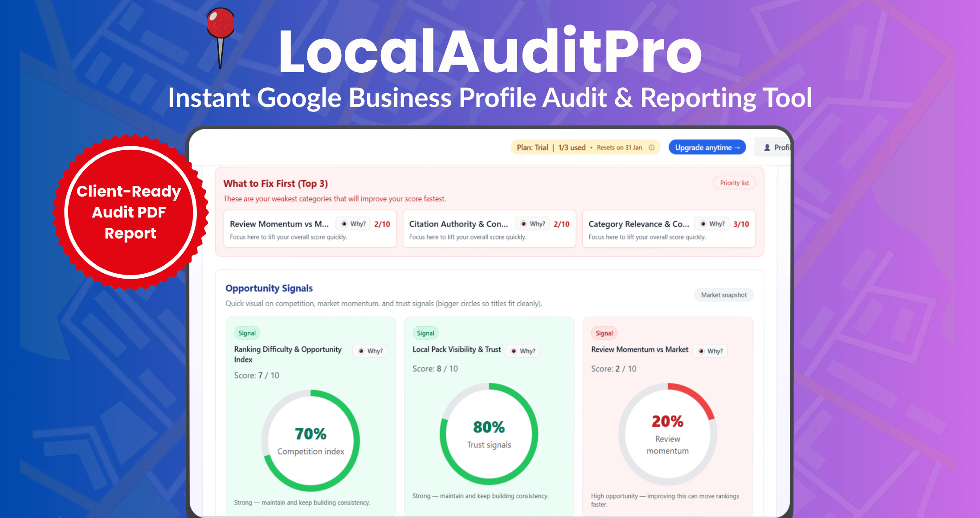Click Why? on Review Momentum vs M... fix card
The image size is (980, 518).
click(x=354, y=224)
